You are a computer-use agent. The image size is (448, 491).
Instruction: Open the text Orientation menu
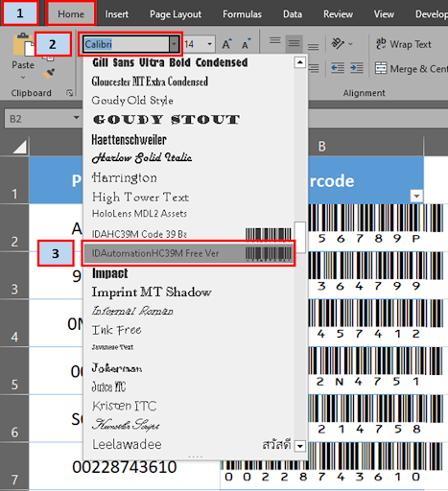[342, 43]
